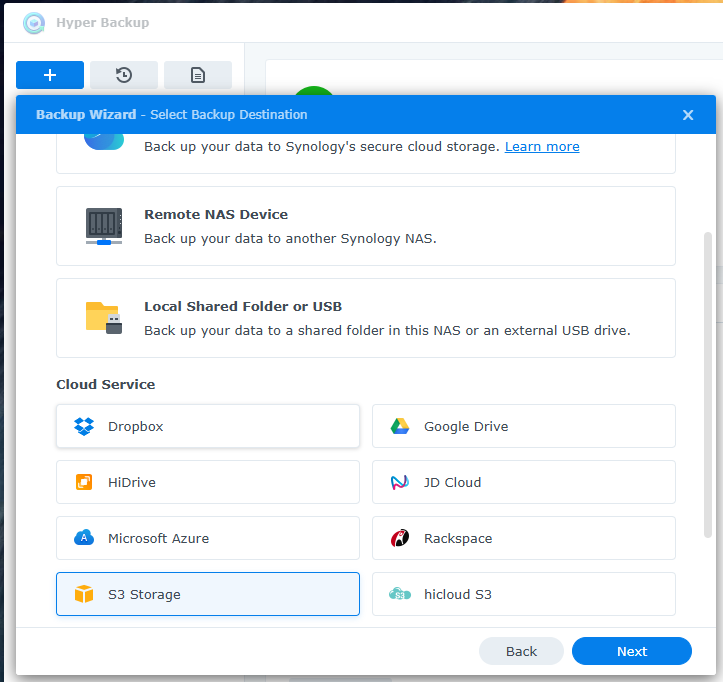The width and height of the screenshot is (723, 682).
Task: Click the Rackspace logo icon
Action: point(400,538)
